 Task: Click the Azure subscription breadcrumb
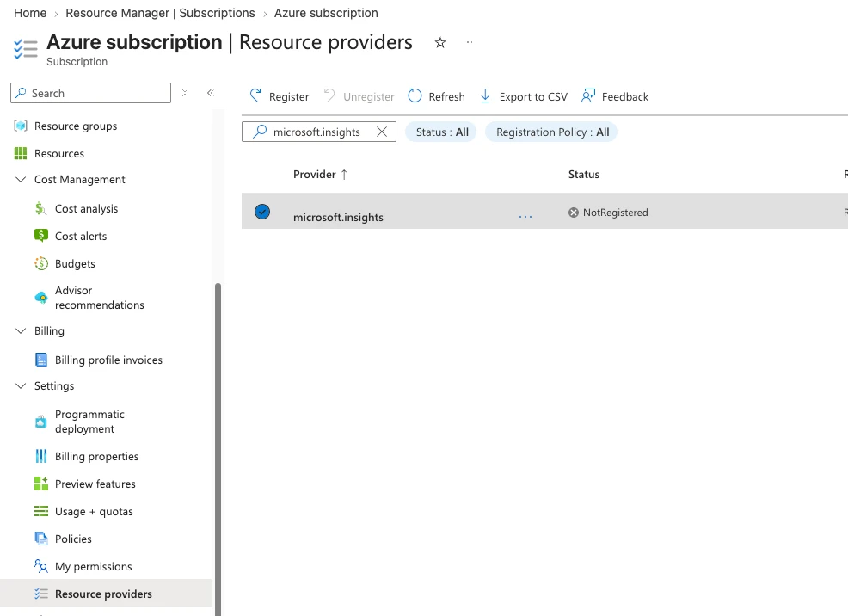click(326, 13)
